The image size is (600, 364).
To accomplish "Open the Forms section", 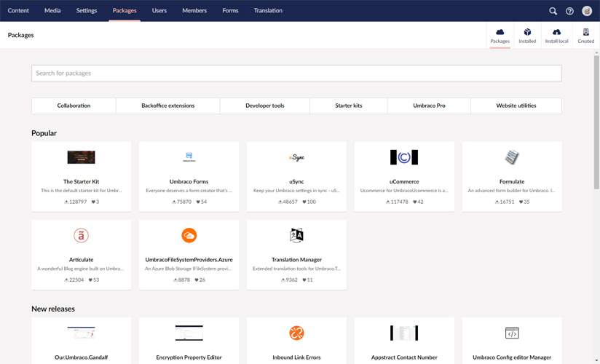I will point(230,11).
